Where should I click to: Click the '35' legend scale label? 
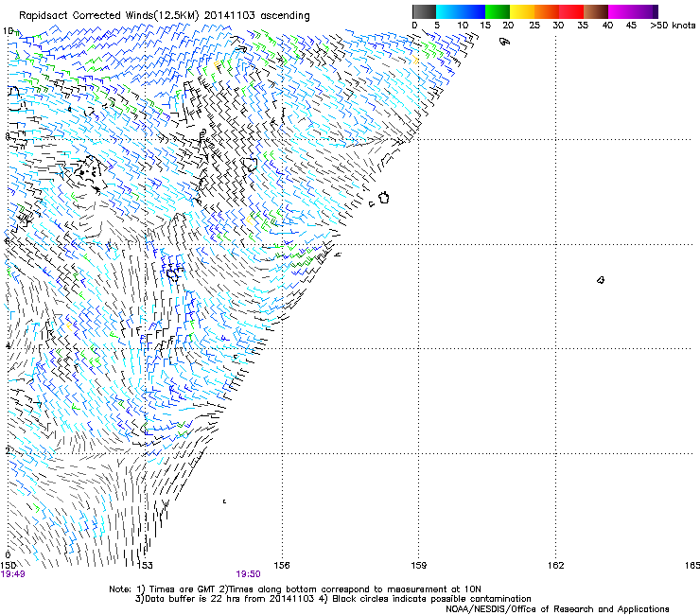tap(583, 26)
